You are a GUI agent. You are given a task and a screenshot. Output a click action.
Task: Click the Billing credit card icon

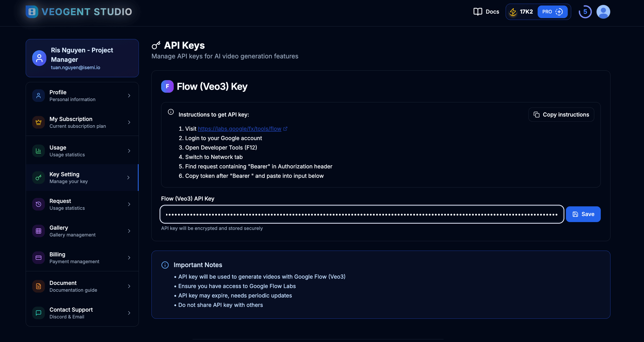click(39, 258)
